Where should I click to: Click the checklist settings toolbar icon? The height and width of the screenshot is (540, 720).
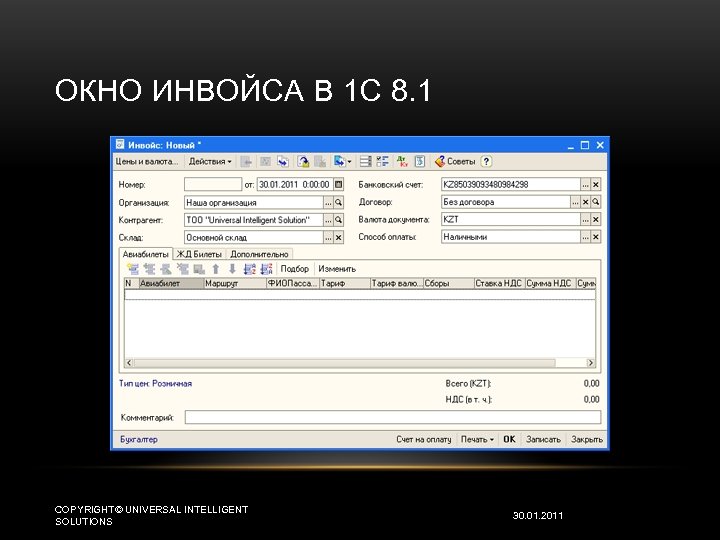click(x=382, y=162)
